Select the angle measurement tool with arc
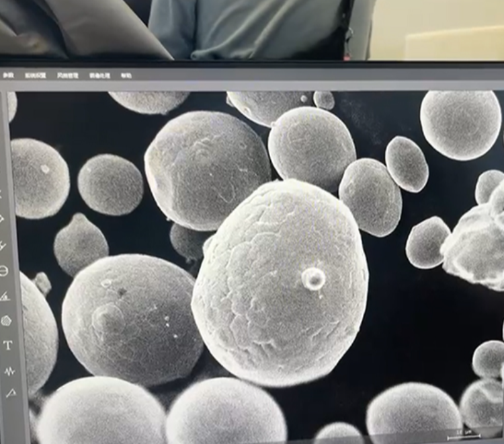The image size is (504, 444). [x=5, y=296]
